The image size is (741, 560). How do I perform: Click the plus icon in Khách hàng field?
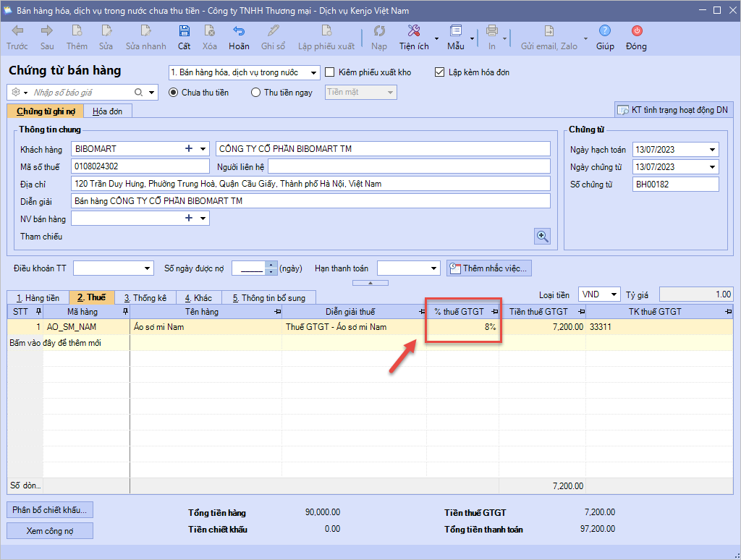pos(189,149)
